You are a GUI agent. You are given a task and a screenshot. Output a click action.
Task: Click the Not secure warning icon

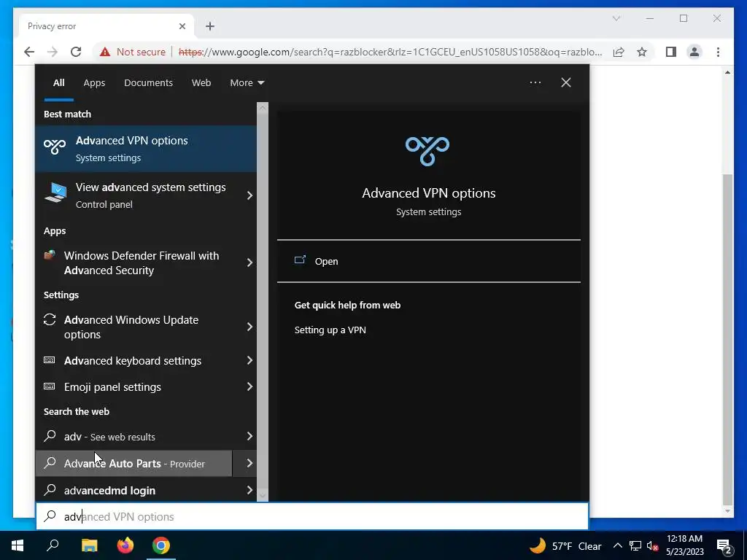[x=105, y=52]
